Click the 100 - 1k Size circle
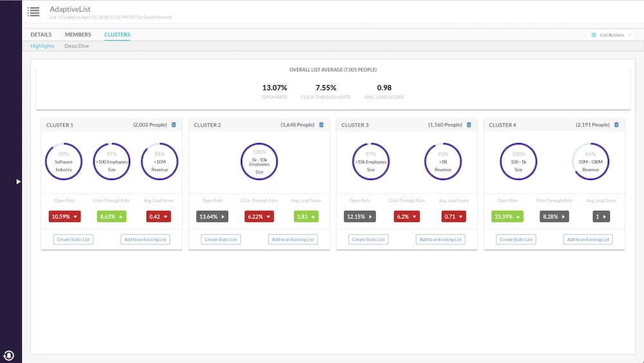The height and width of the screenshot is (363, 644). (x=518, y=162)
